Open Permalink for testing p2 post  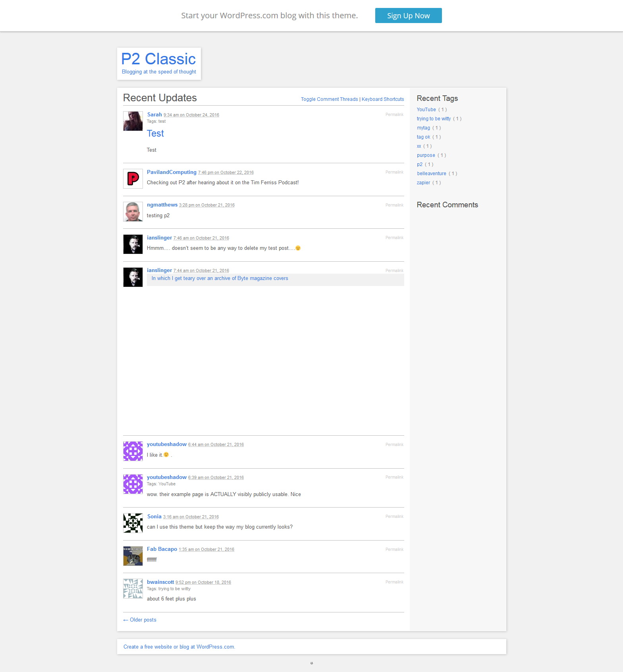[x=394, y=205]
